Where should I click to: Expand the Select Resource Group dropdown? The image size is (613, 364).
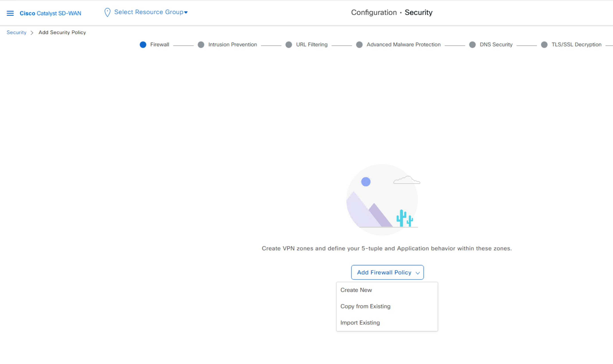151,12
